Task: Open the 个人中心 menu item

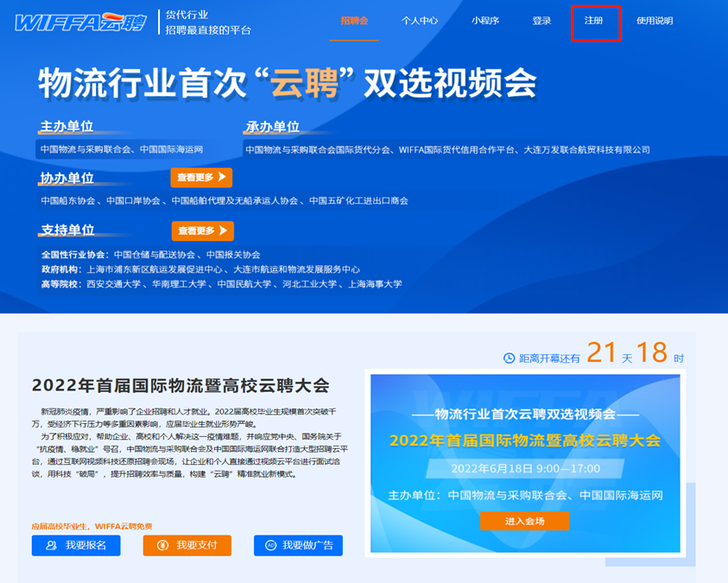Action: coord(420,21)
